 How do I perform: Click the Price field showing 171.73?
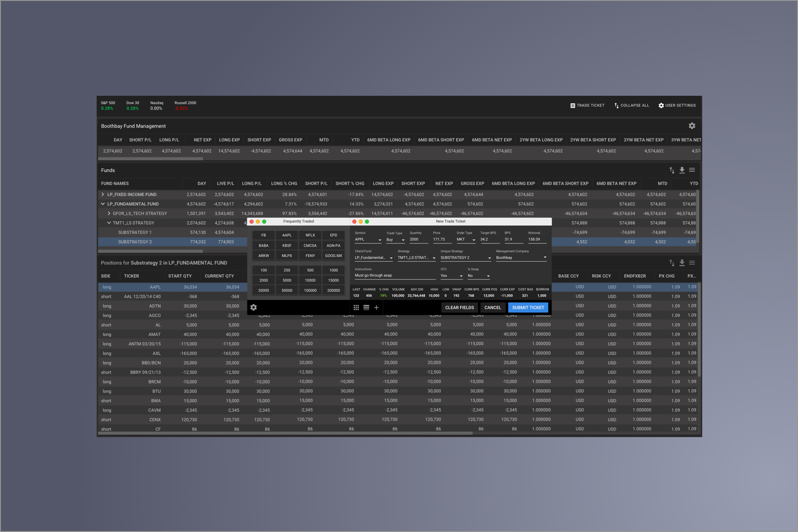click(442, 239)
